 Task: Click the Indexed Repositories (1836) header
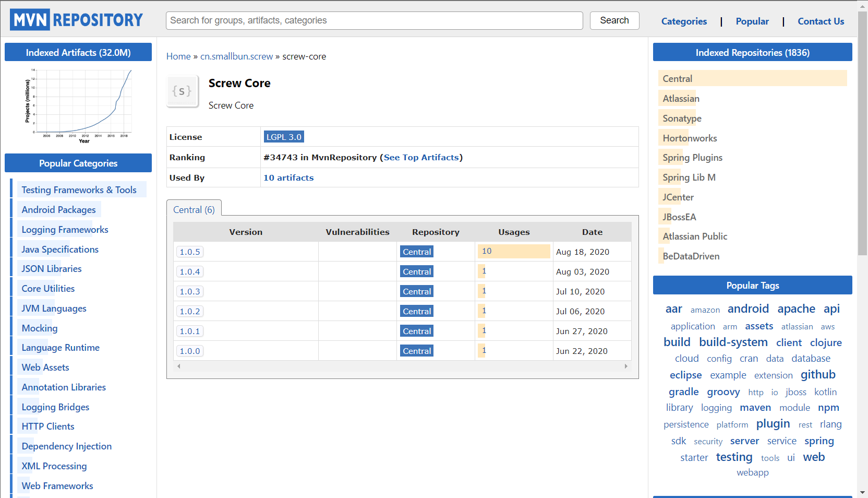pyautogui.click(x=752, y=53)
